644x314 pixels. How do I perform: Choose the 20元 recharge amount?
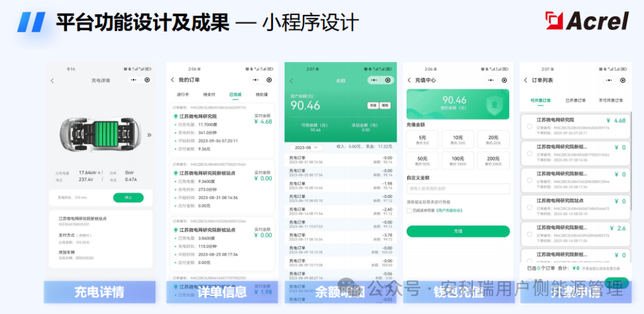[x=493, y=139]
